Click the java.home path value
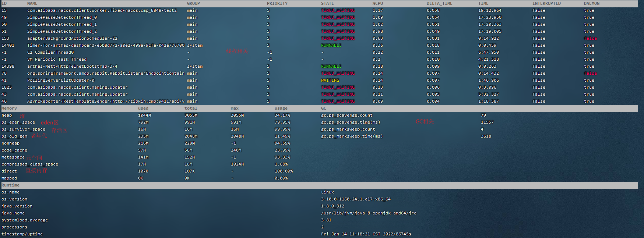Viewport: 644px width, 238px height. [369, 213]
